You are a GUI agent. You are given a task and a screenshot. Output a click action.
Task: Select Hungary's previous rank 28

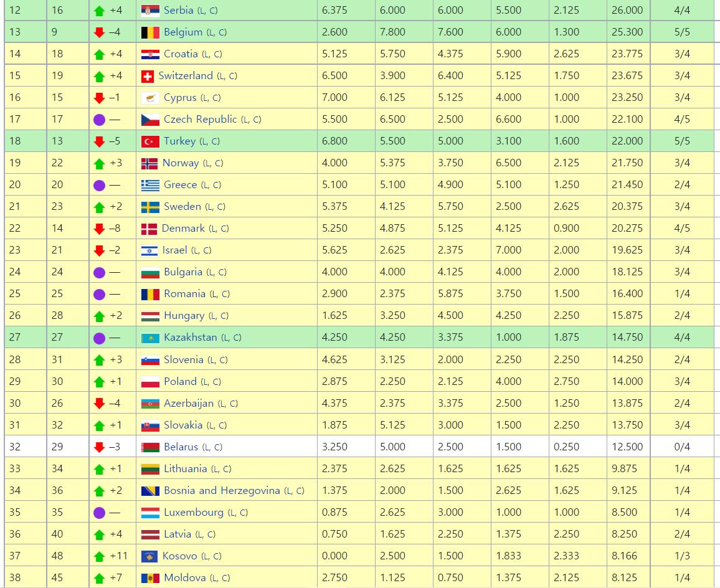tap(57, 316)
